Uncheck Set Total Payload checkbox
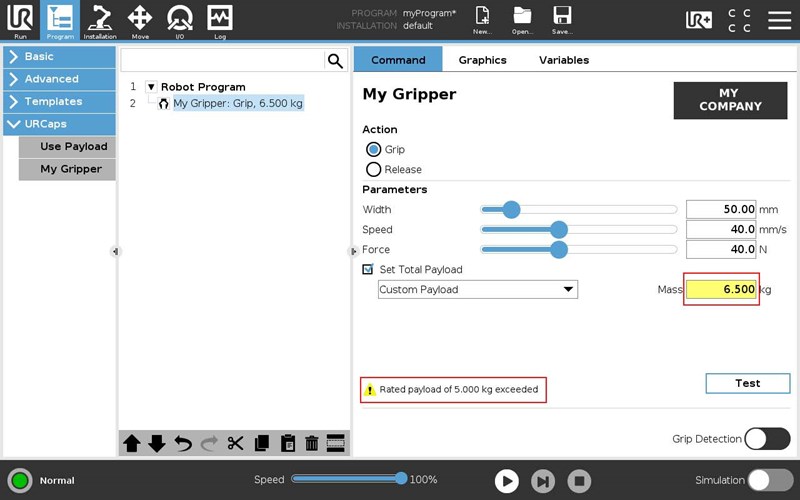The height and width of the screenshot is (500, 800). click(368, 269)
